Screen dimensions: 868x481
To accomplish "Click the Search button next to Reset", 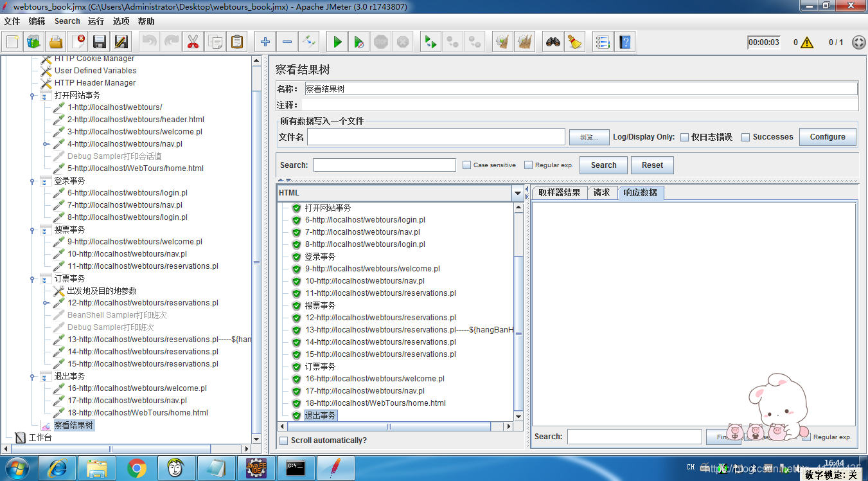I will [604, 165].
